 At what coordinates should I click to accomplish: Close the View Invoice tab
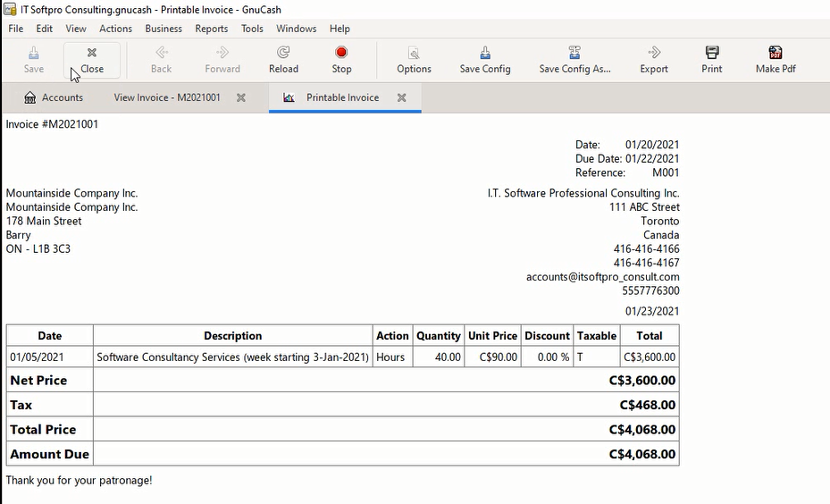tap(241, 97)
